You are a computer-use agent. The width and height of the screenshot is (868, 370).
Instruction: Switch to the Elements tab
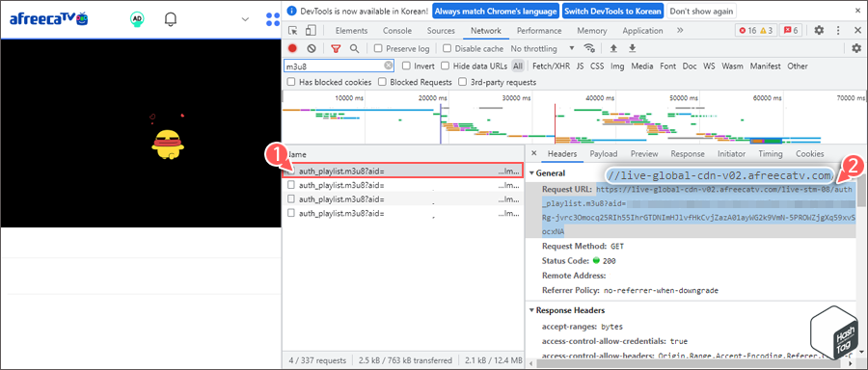coord(351,31)
